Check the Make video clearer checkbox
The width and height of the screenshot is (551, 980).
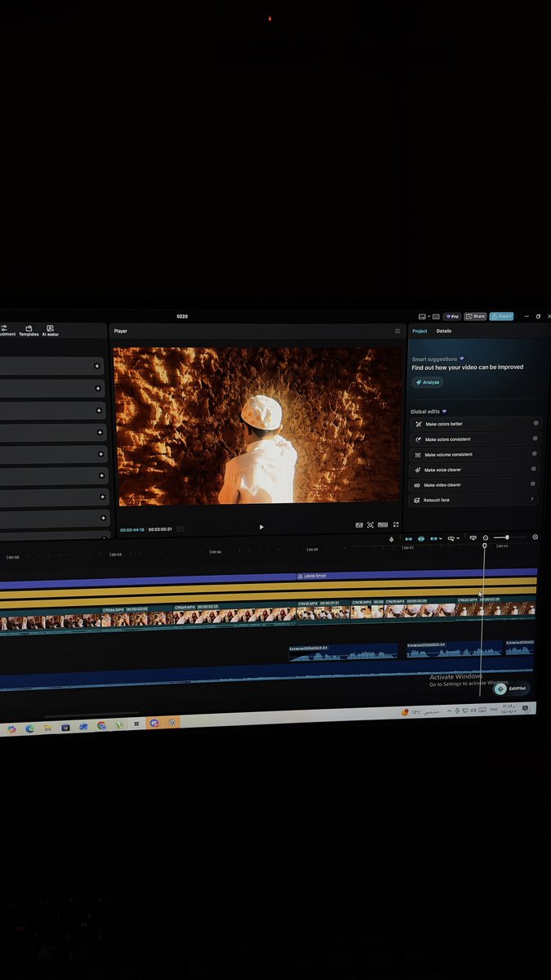pyautogui.click(x=534, y=483)
